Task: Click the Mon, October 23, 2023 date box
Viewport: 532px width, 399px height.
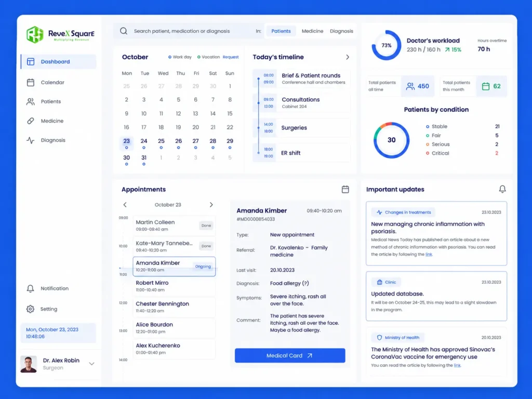Action: click(x=58, y=333)
